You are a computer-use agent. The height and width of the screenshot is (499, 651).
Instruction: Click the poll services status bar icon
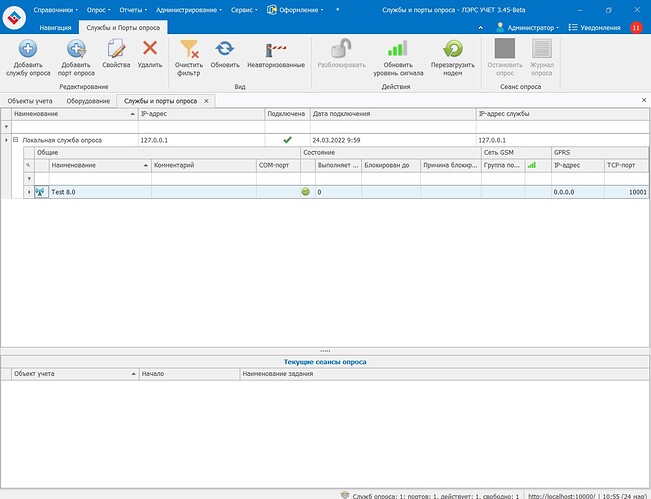tap(345, 495)
